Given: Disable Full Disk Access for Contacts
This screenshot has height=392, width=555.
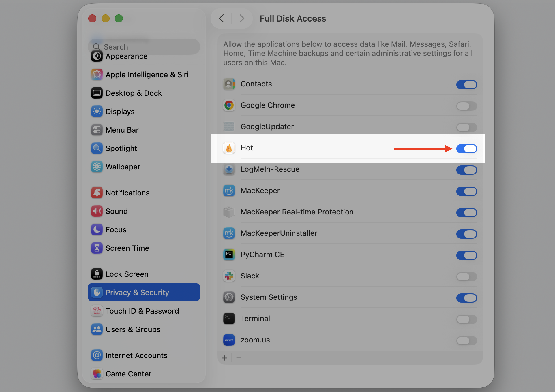Looking at the screenshot, I should (466, 85).
